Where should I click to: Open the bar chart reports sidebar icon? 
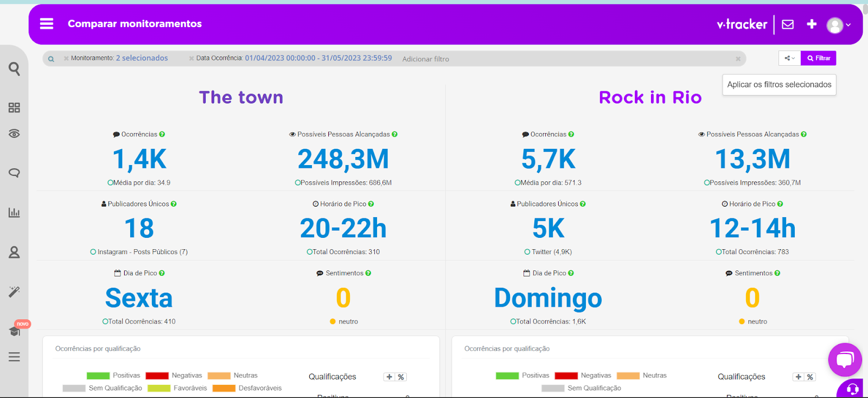[x=14, y=212]
